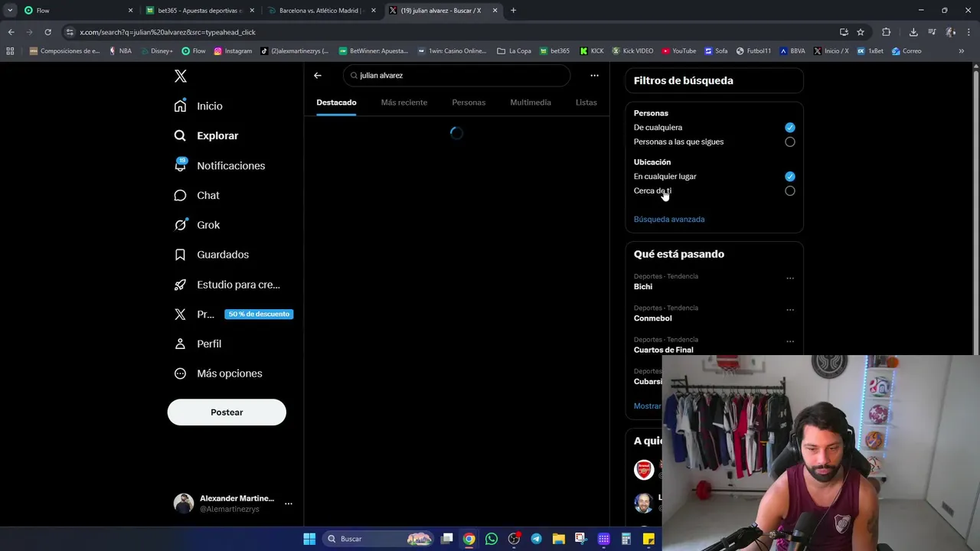Screen dimensions: 980x551
Task: Open the Windows Start menu
Action: [309, 539]
